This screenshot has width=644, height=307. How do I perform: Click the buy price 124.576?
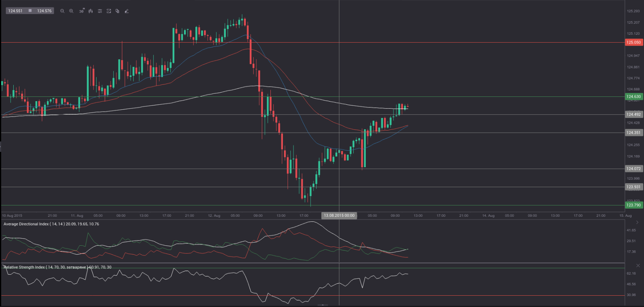44,11
